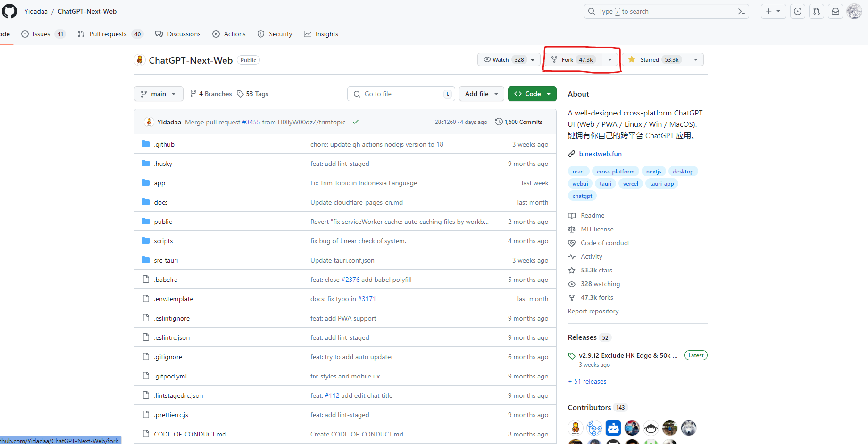This screenshot has width=868, height=444.
Task: Click the Fork button
Action: click(574, 60)
